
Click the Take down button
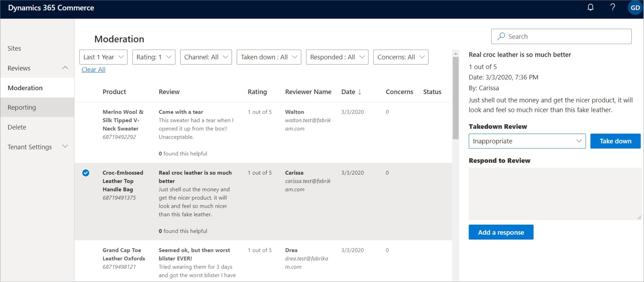(x=615, y=141)
